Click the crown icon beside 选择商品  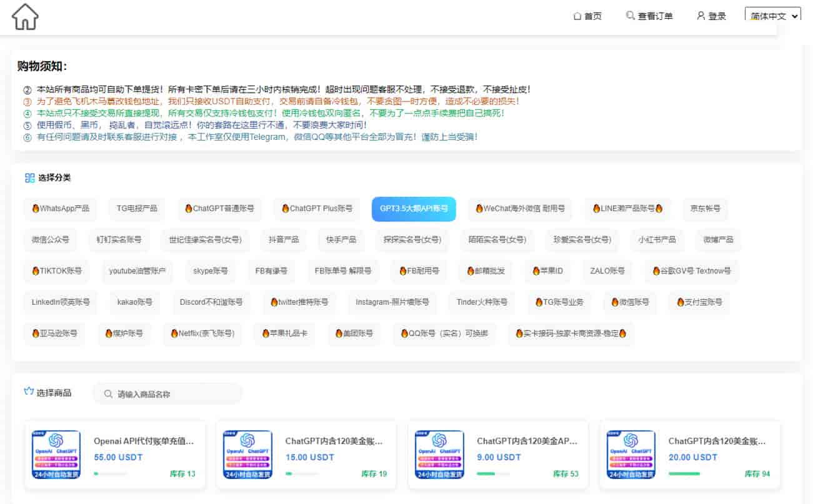[28, 392]
